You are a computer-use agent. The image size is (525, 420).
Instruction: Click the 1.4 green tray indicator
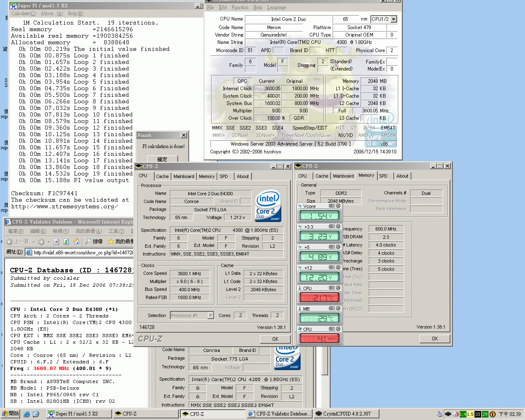coord(463,414)
